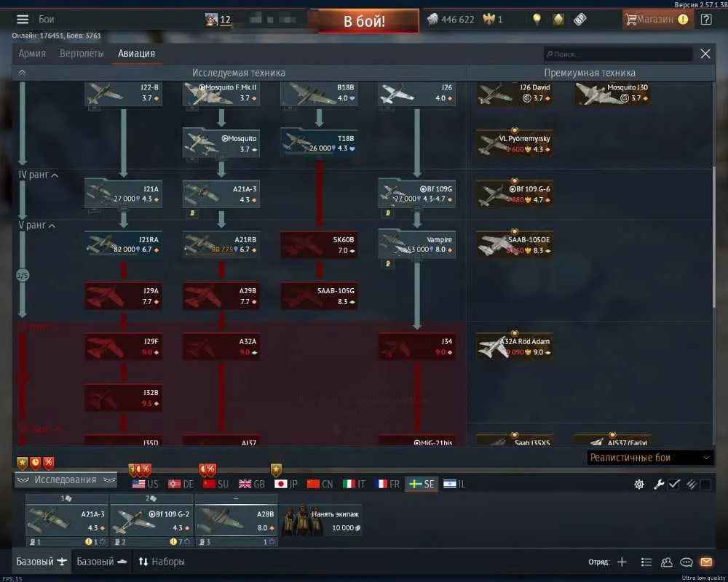Select the premium A32A Rod Adam aircraft
The height and width of the screenshot is (582, 728).
click(x=515, y=347)
